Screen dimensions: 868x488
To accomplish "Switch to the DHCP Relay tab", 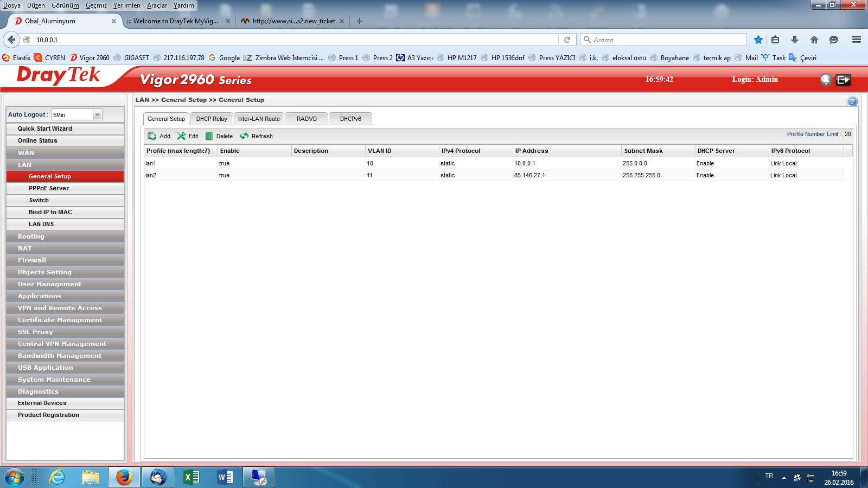I will click(x=212, y=119).
